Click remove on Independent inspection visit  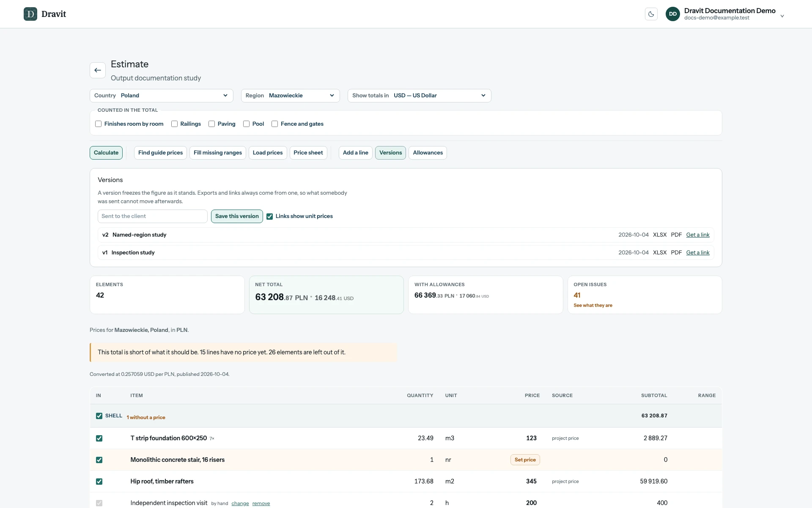click(261, 504)
